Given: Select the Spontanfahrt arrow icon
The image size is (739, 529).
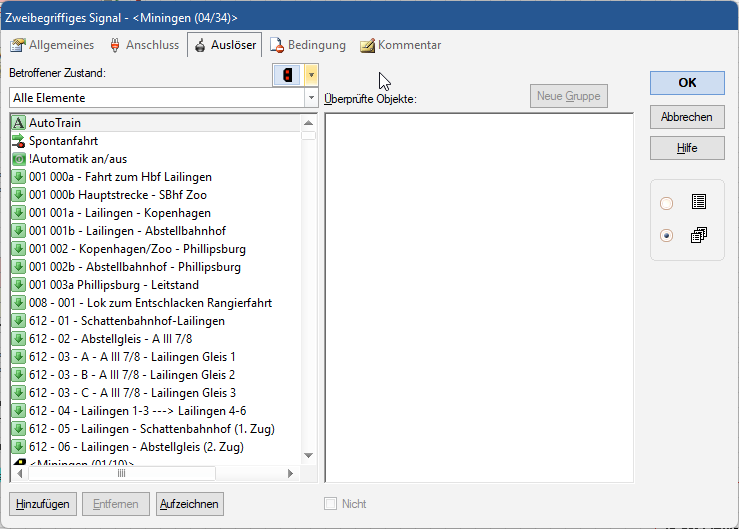Looking at the screenshot, I should pos(19,141).
